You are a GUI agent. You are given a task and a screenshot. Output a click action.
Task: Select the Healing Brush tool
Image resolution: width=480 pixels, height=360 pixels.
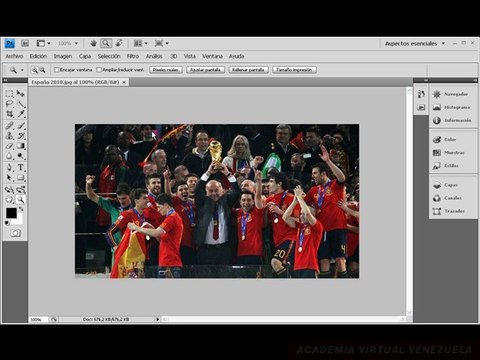9,126
